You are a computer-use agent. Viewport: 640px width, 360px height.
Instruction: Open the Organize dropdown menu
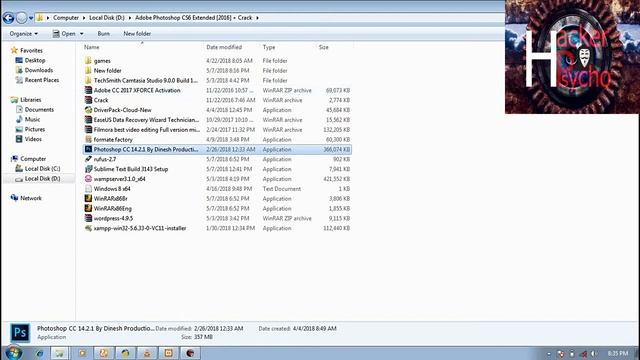click(24, 33)
